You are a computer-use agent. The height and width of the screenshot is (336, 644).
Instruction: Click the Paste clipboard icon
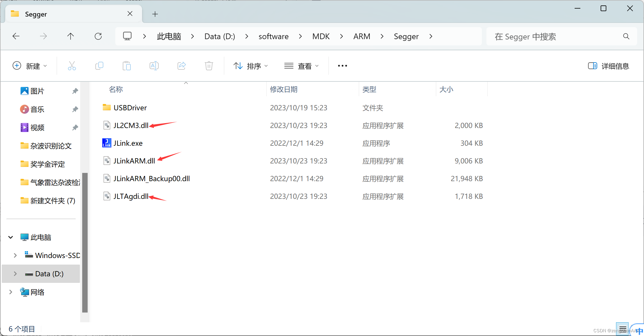coord(127,66)
